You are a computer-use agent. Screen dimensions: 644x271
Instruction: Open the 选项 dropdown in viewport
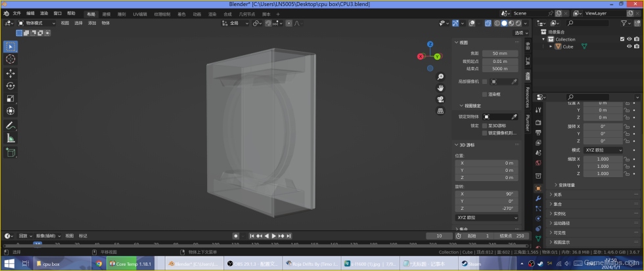click(521, 33)
